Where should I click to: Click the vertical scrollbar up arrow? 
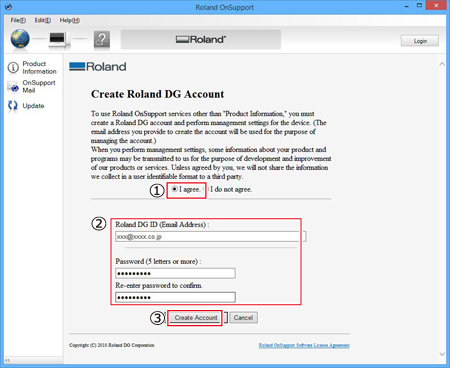point(442,64)
